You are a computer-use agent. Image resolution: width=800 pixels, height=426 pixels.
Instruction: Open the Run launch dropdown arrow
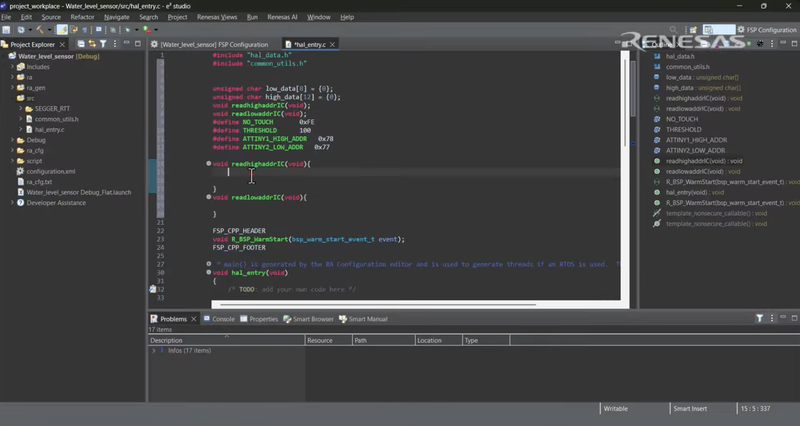point(156,30)
